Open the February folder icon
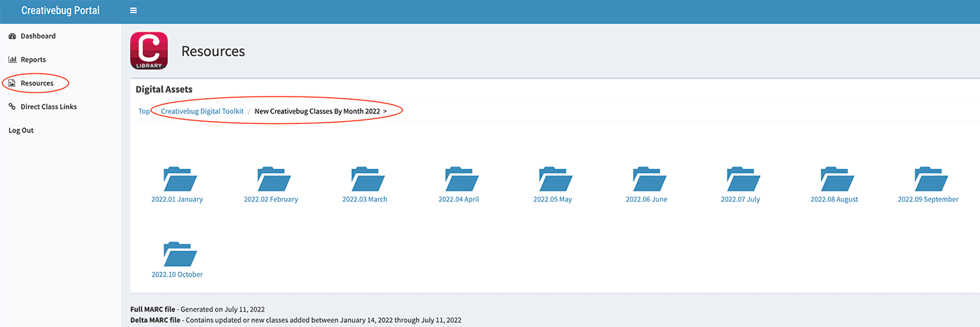 pyautogui.click(x=274, y=179)
